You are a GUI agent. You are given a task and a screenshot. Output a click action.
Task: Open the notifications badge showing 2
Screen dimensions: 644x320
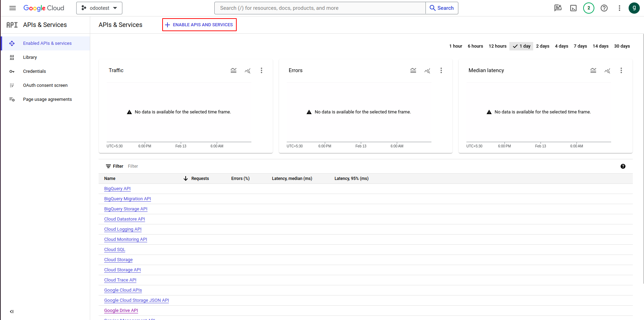(589, 8)
